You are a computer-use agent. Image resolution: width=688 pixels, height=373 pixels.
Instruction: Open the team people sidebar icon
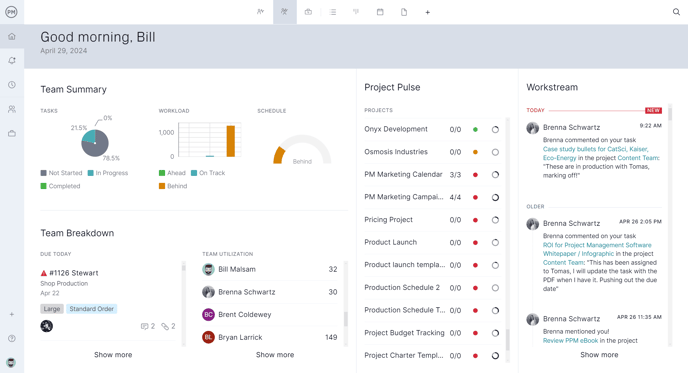click(12, 109)
